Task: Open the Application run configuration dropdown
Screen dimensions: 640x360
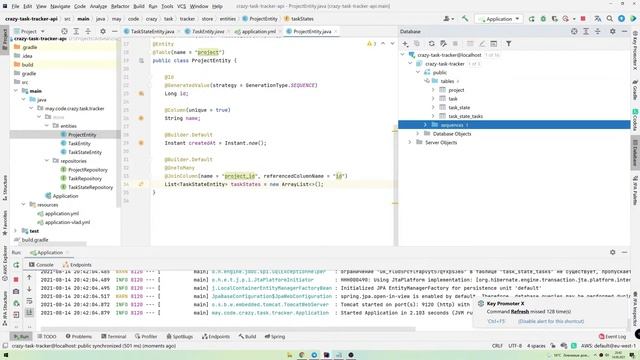Action: coord(499,19)
